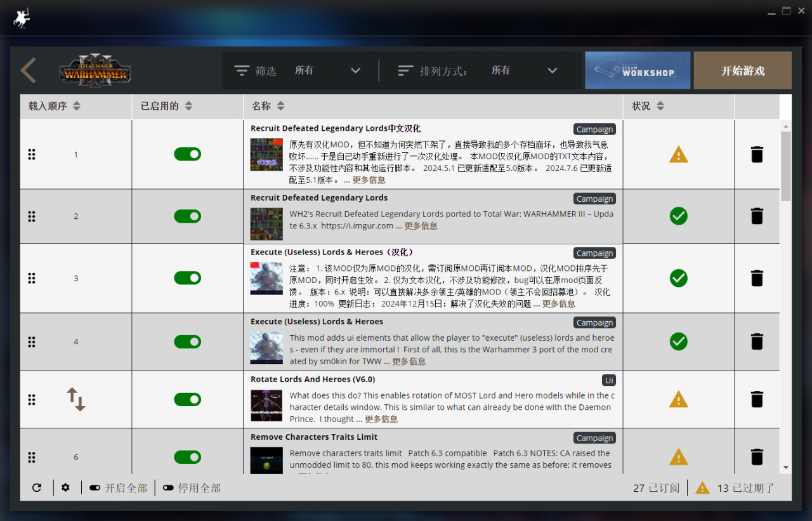Click the 13 已过期了 outdated count
The width and height of the screenshot is (812, 521).
tap(746, 488)
